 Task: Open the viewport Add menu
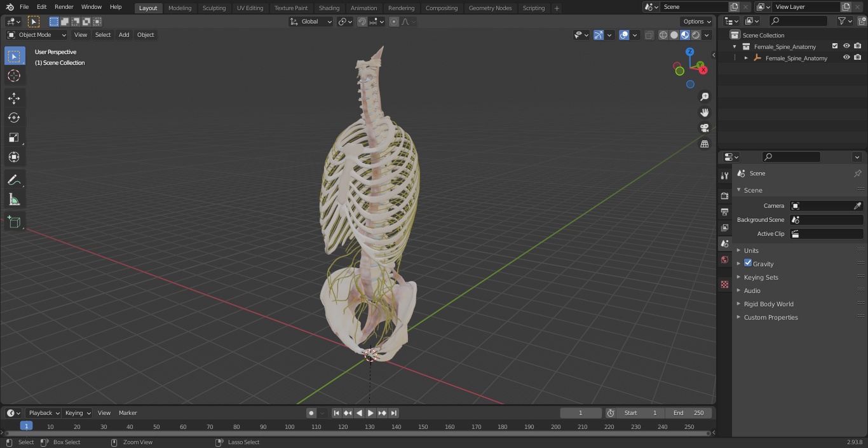(124, 35)
